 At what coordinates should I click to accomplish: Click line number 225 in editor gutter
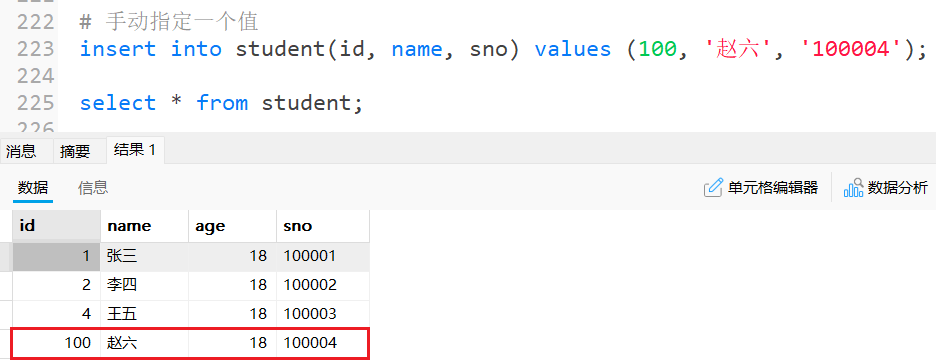[x=35, y=103]
